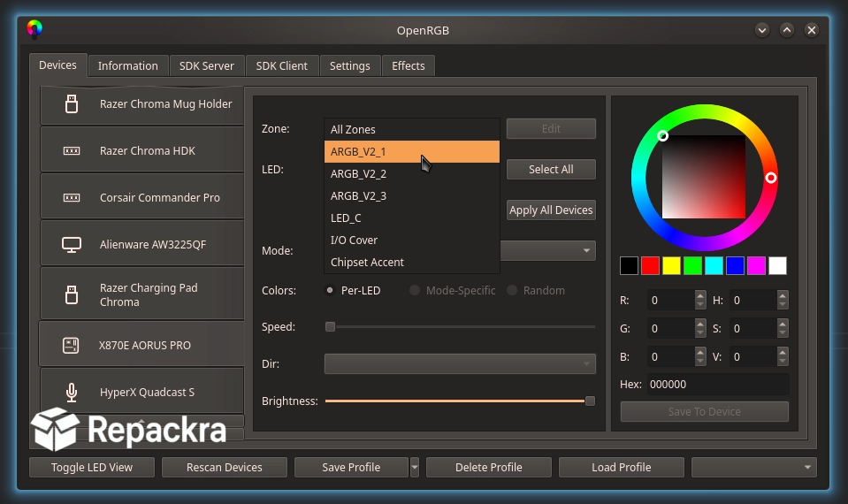Click the HyperX Quadcast S microphone icon
Screen dimensions: 848x504
(x=72, y=392)
